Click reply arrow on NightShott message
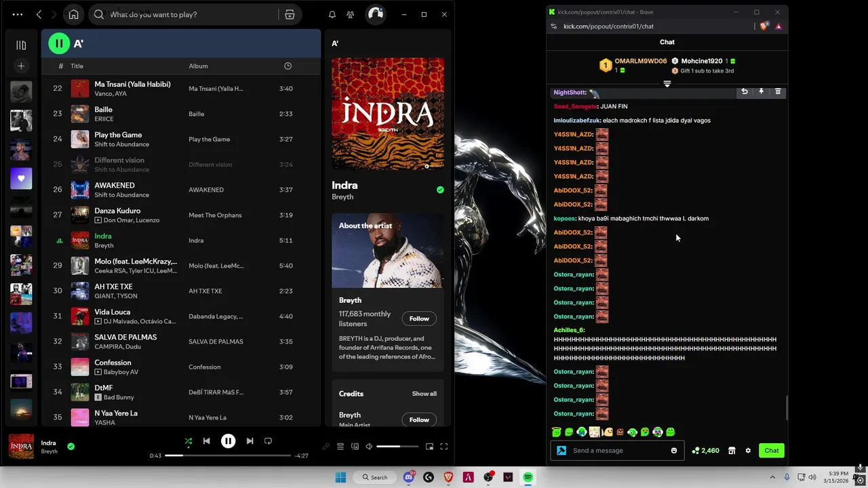 click(x=745, y=91)
